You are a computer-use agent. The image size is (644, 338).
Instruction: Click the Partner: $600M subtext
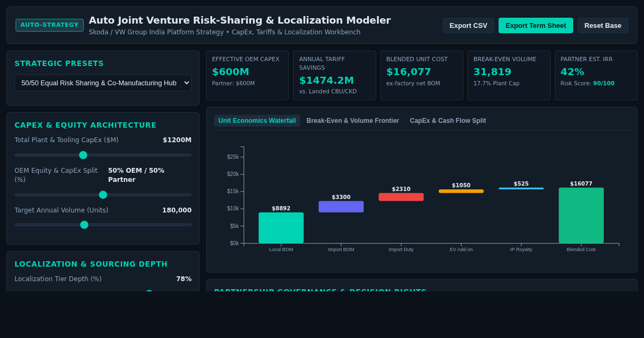pos(233,84)
